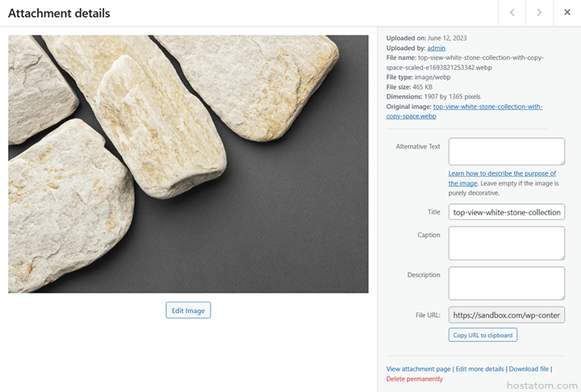
Task: Choose Delete permanently
Action: tap(415, 379)
